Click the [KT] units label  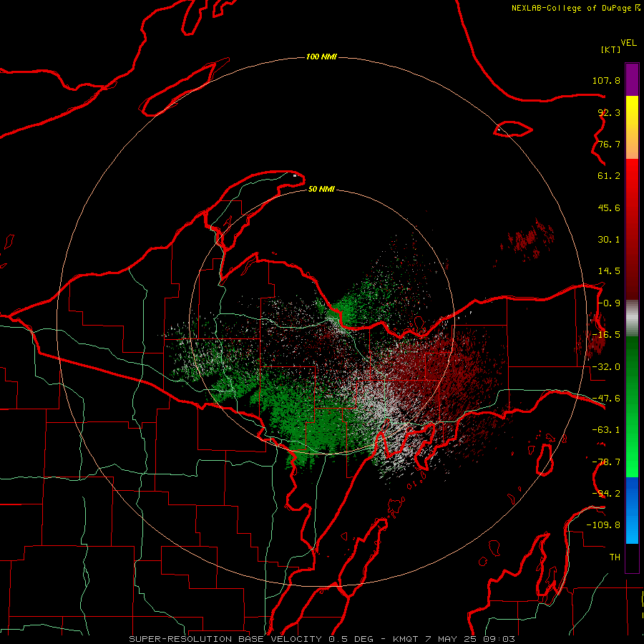[x=610, y=49]
